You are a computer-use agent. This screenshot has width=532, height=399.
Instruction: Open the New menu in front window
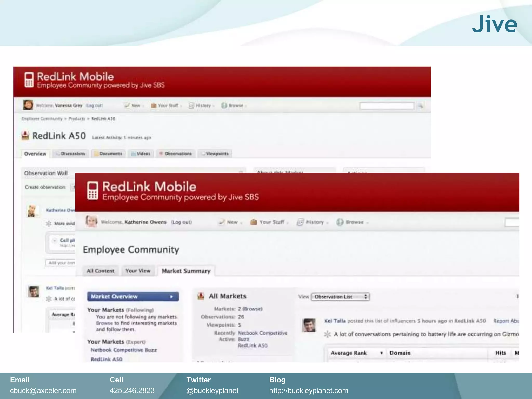[x=231, y=222]
